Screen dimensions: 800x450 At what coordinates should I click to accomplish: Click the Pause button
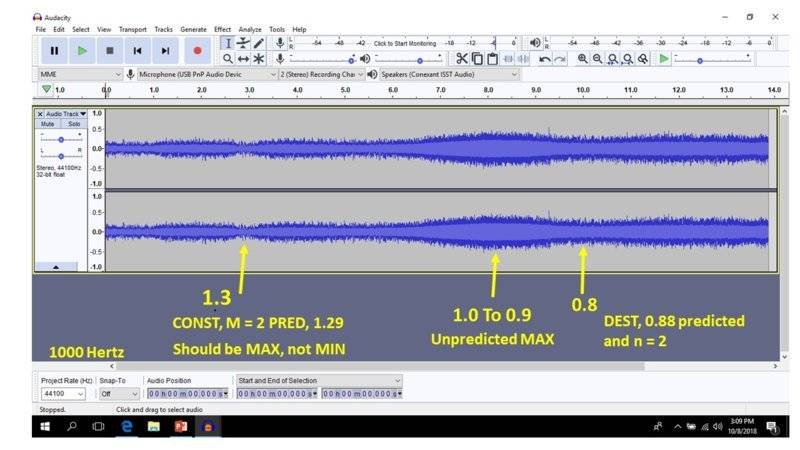coord(54,50)
